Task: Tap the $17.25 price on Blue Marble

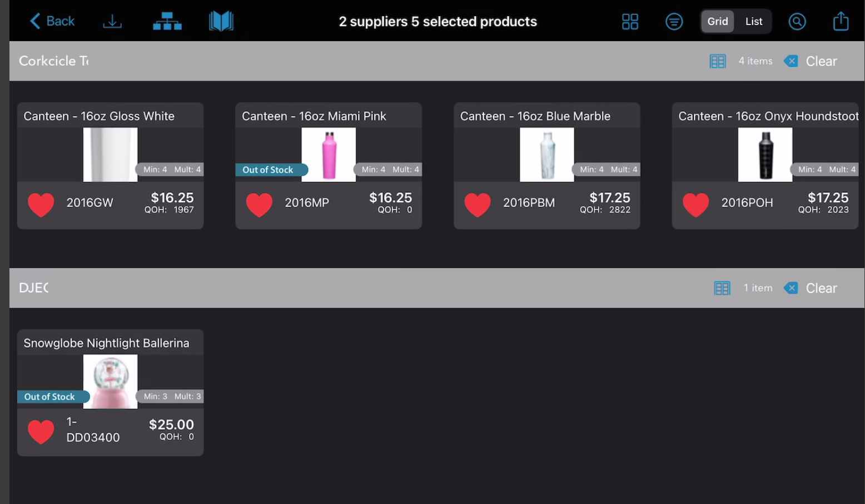Action: tap(610, 197)
